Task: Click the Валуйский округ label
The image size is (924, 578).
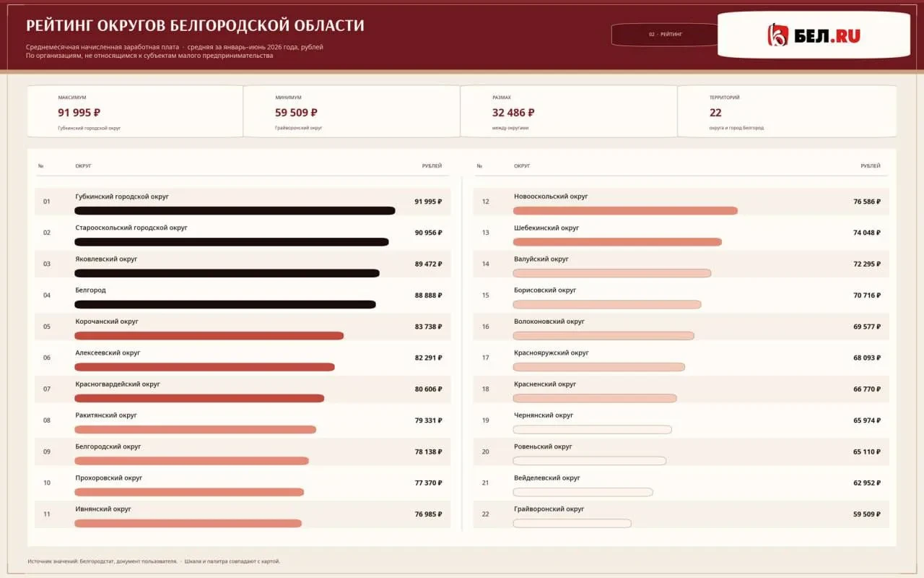Action: (x=541, y=259)
